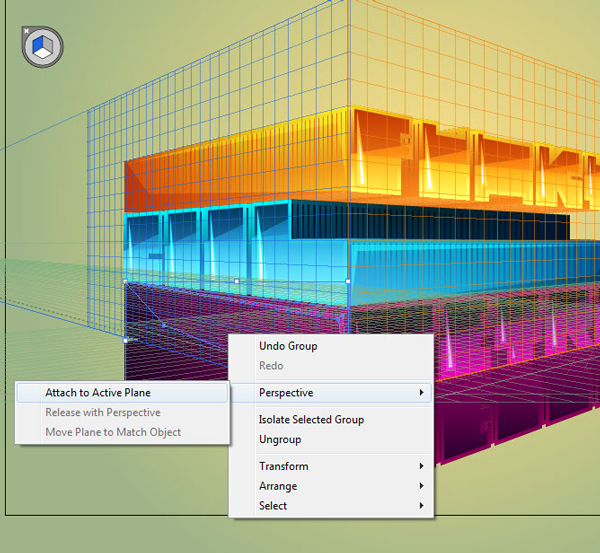Expand the arrow beside Transform
600x553 pixels.
(x=421, y=466)
